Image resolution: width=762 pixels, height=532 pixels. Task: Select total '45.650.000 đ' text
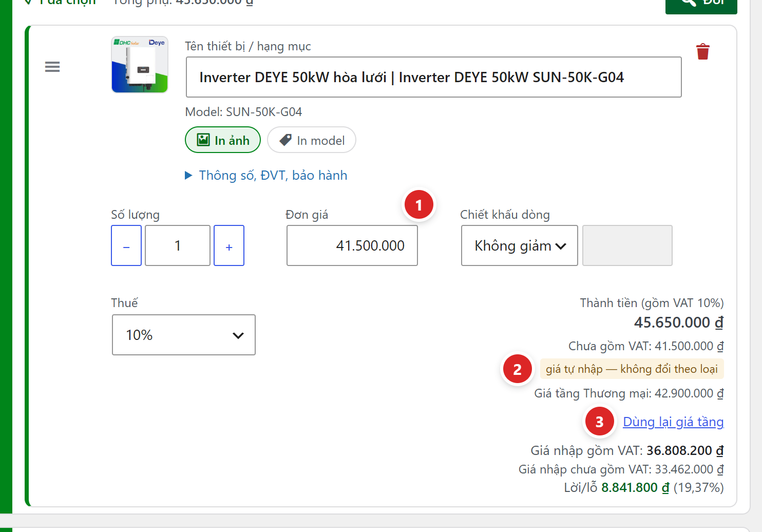679,322
